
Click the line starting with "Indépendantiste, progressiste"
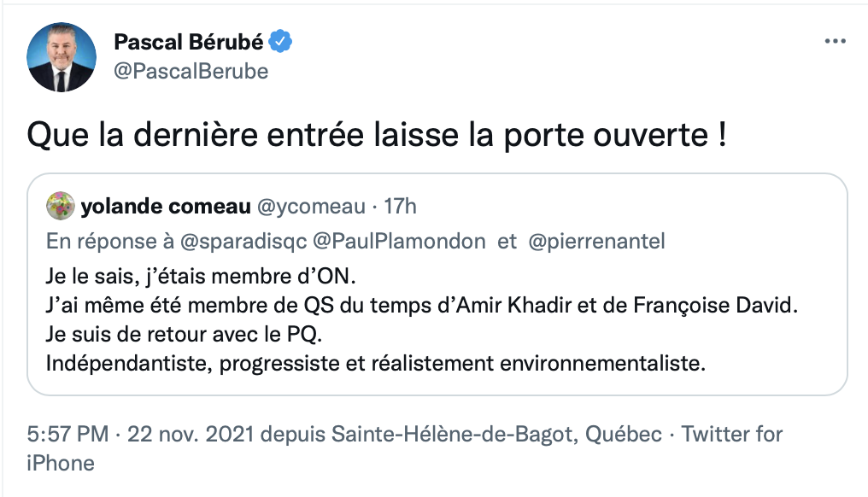[x=377, y=363]
